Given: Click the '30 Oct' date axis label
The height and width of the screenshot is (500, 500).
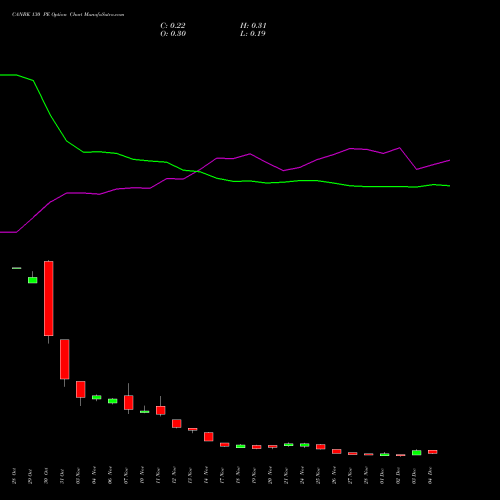Looking at the screenshot, I should point(46,476).
